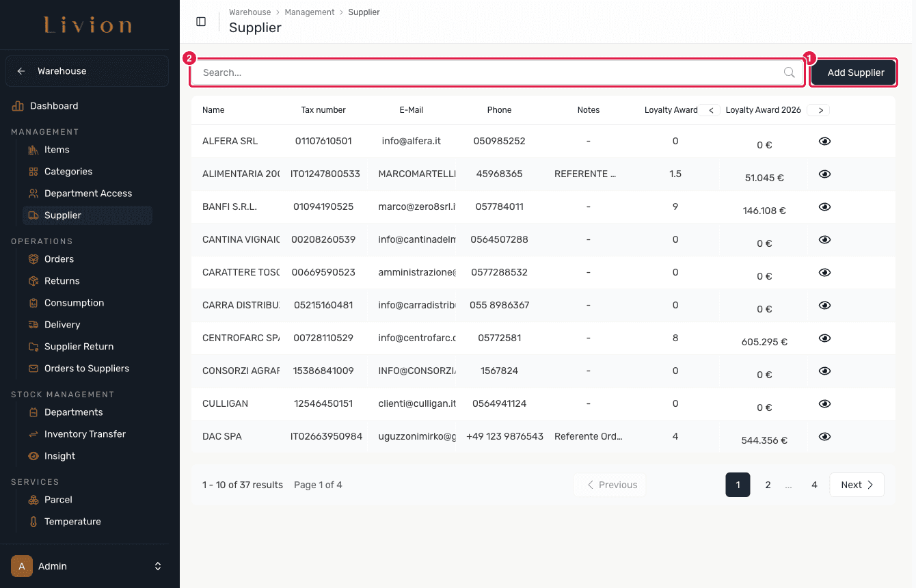The height and width of the screenshot is (588, 916).
Task: Click the Returns package icon
Action: pyautogui.click(x=33, y=281)
